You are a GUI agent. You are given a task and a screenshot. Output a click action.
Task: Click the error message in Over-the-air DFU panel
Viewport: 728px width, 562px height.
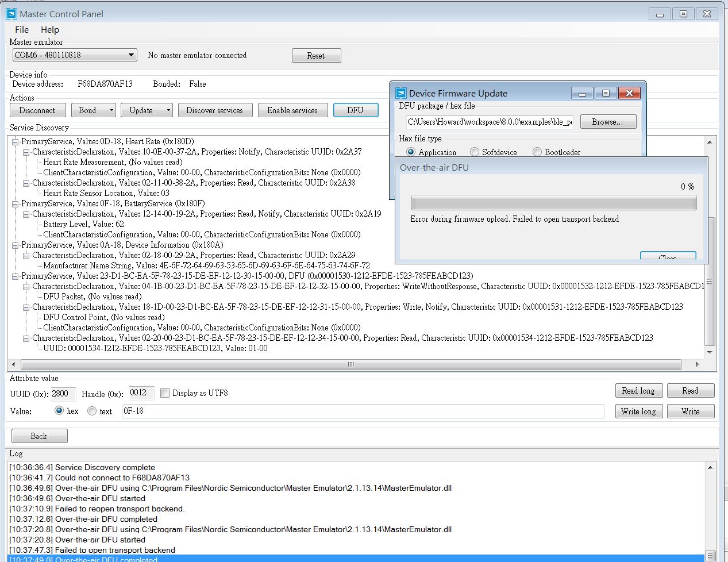coord(515,219)
